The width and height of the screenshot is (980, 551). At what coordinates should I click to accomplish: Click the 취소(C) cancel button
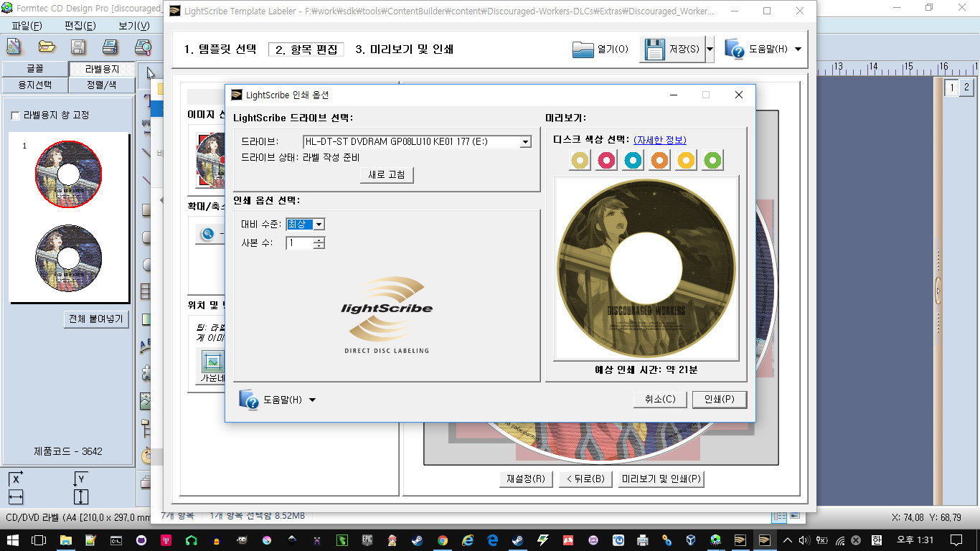click(660, 400)
